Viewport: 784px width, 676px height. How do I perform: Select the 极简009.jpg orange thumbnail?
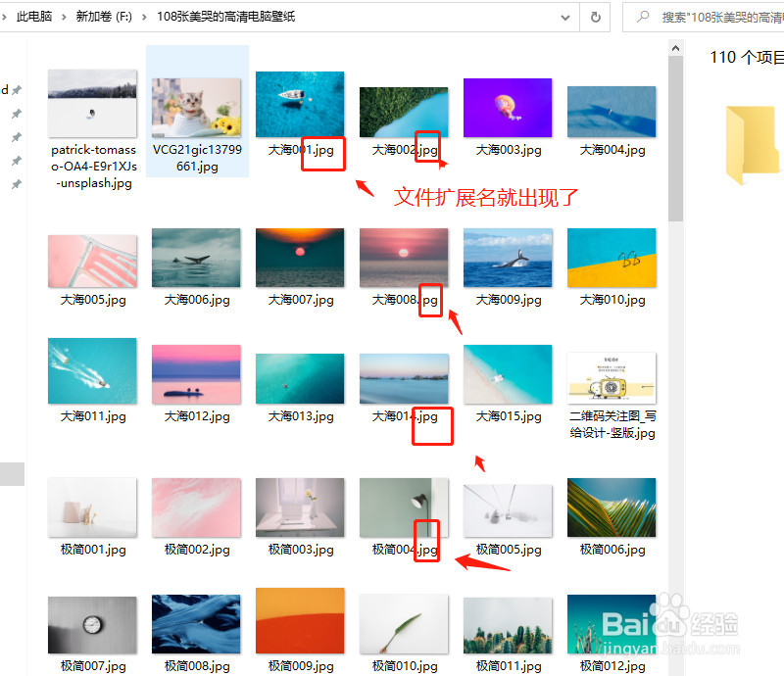coord(300,621)
